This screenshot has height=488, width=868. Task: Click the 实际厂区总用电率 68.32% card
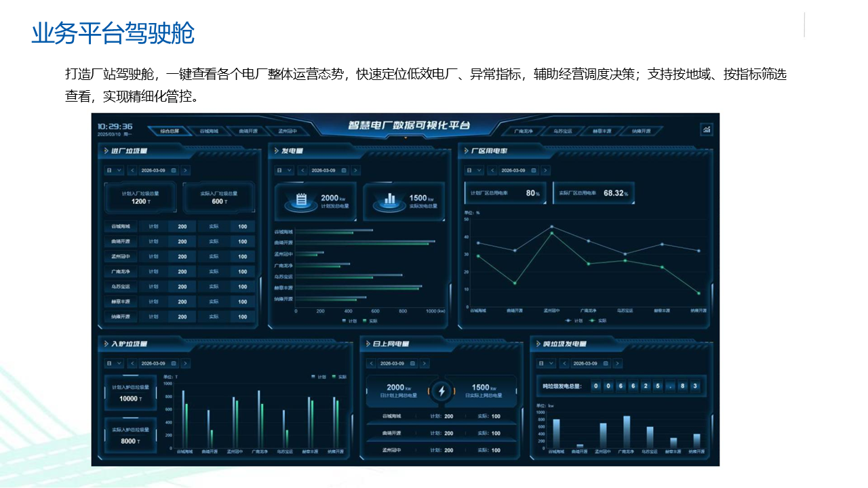[595, 193]
